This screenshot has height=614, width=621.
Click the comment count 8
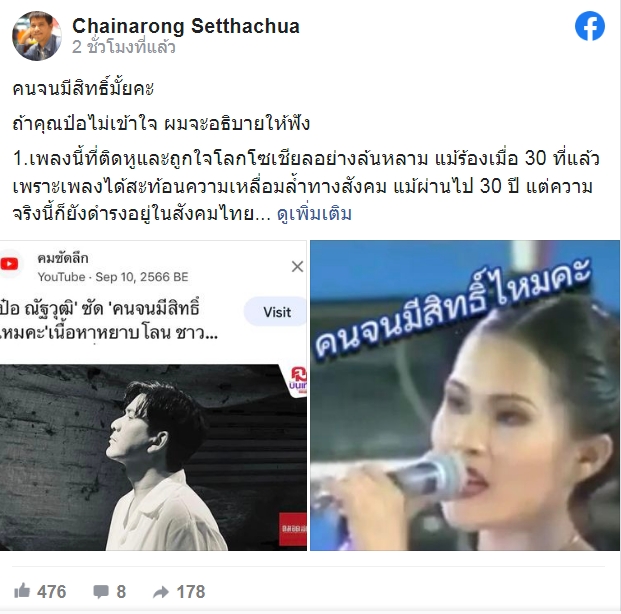tap(121, 592)
